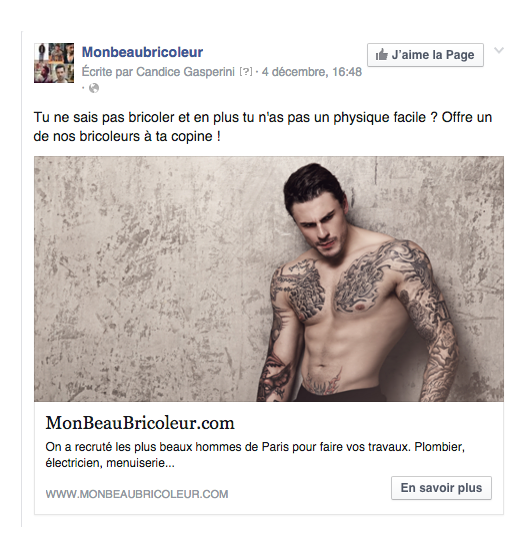Click the [?] help icon beside author name
The height and width of the screenshot is (547, 530).
click(x=246, y=72)
